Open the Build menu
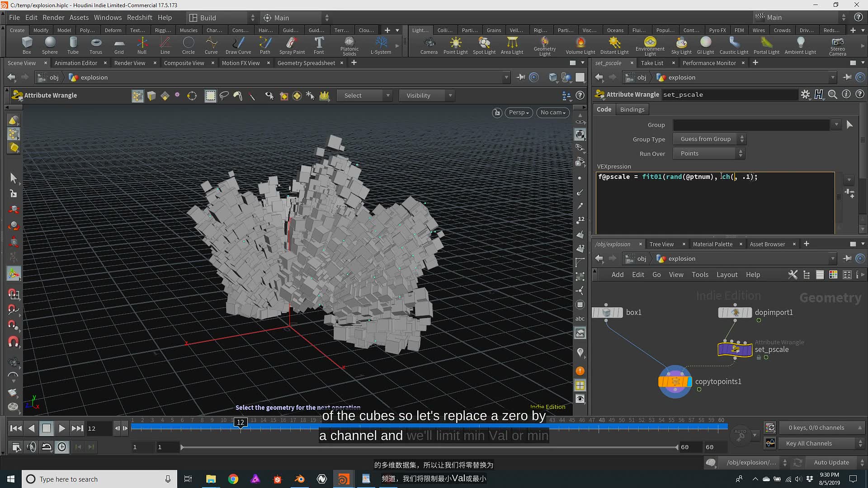The image size is (868, 488). tap(208, 17)
